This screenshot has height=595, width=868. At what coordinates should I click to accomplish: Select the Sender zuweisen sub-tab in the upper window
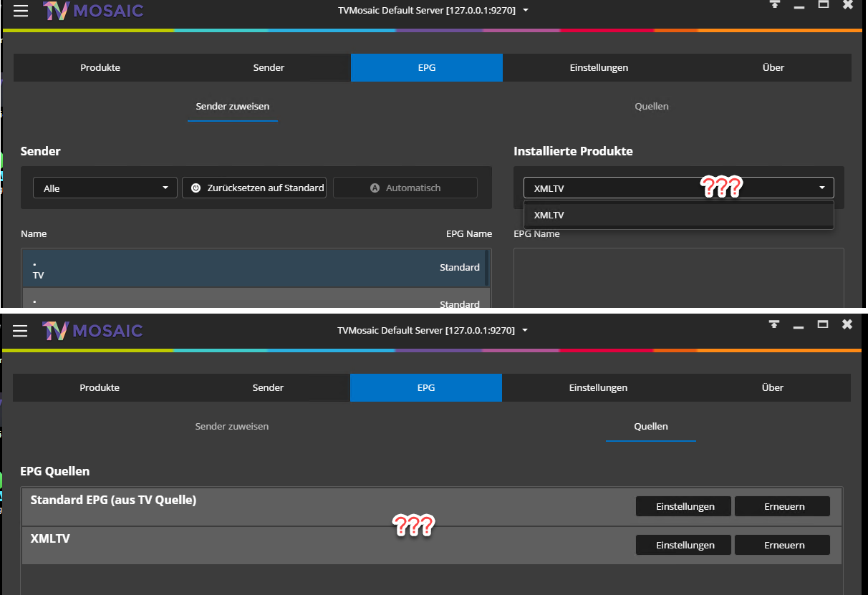tap(233, 107)
